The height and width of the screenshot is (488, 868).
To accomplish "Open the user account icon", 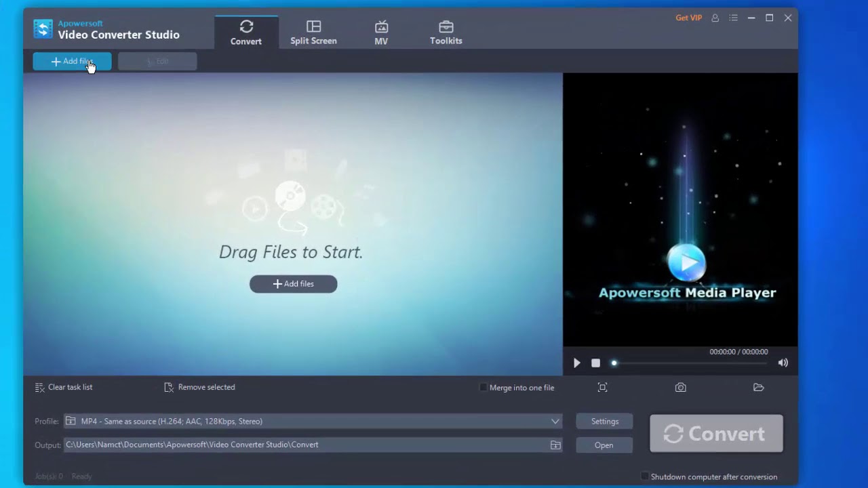I will coord(715,18).
